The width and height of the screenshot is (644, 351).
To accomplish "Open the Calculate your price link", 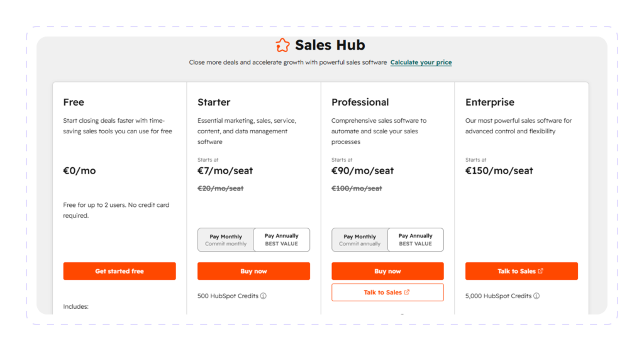I will point(421,62).
